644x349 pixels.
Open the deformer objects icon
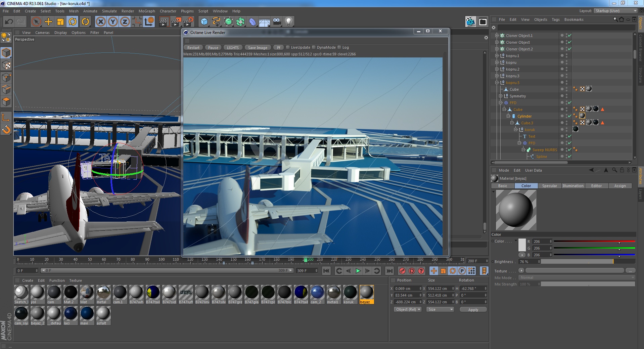[252, 22]
